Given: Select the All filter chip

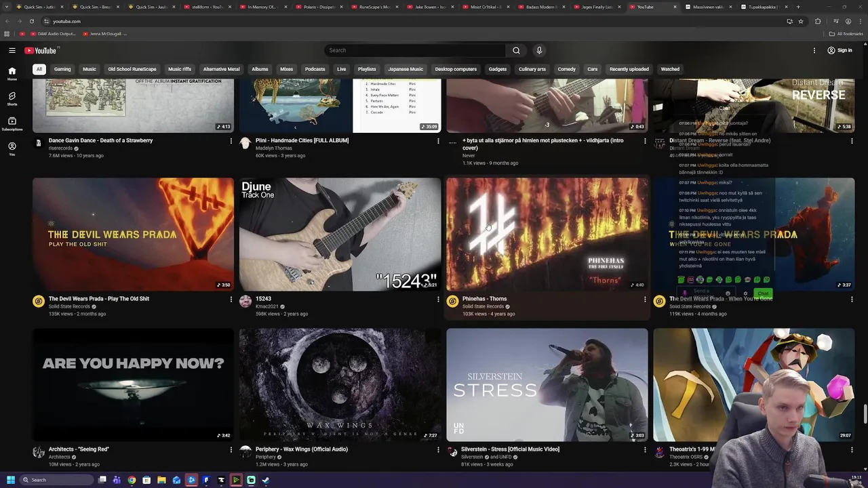Looking at the screenshot, I should point(39,69).
